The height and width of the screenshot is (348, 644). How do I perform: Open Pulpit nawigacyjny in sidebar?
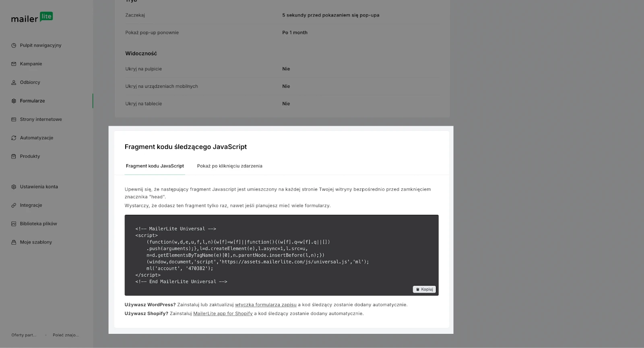[41, 45]
